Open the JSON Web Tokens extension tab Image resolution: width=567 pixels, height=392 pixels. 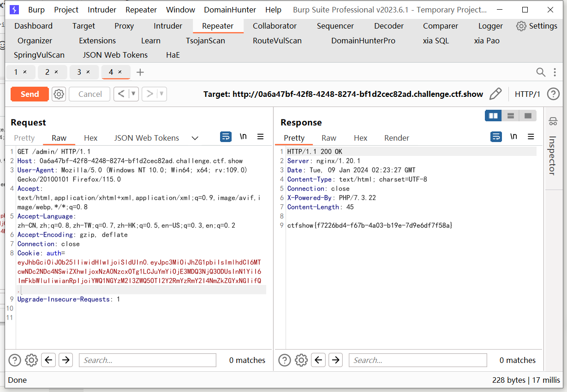[115, 55]
